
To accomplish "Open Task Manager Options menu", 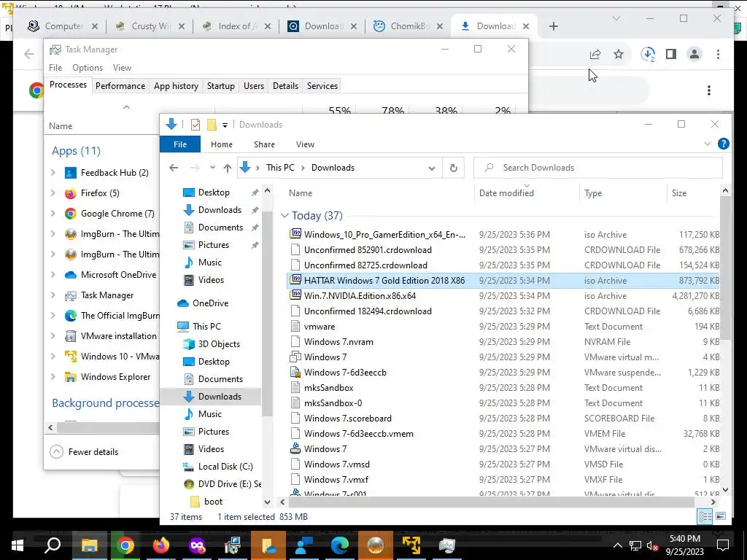I will [88, 68].
